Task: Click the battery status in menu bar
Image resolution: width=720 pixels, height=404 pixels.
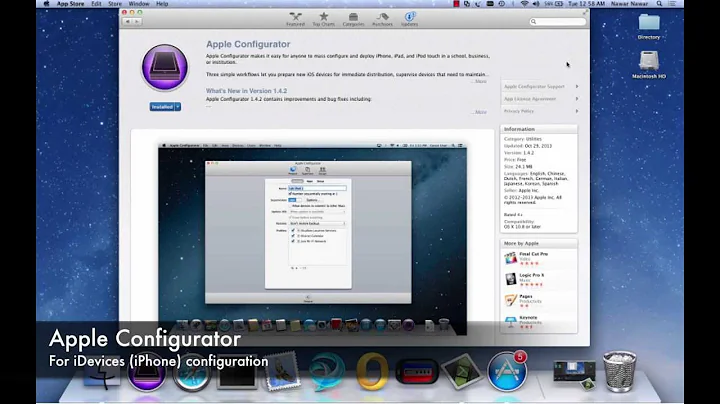Action: click(554, 4)
